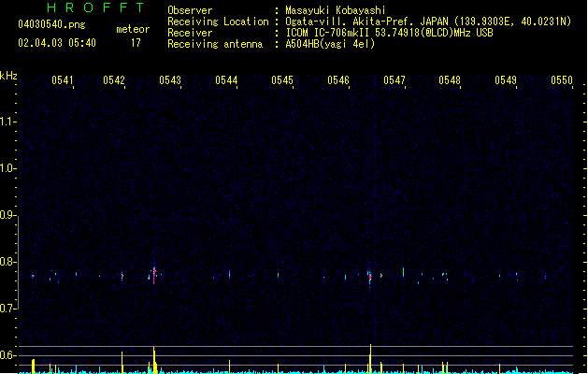588x374 pixels.
Task: Click the Receiving Location label
Action: pos(218,22)
